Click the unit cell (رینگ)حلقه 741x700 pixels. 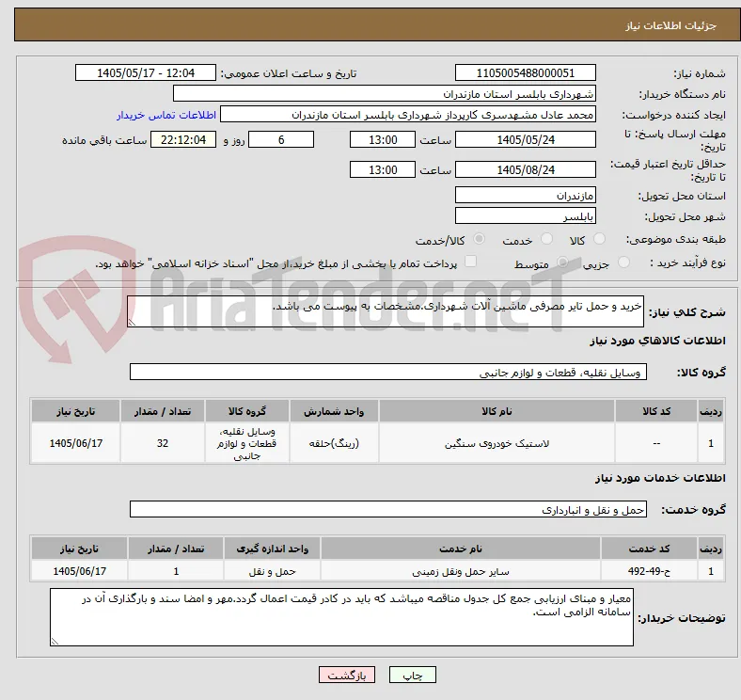pyautogui.click(x=334, y=443)
